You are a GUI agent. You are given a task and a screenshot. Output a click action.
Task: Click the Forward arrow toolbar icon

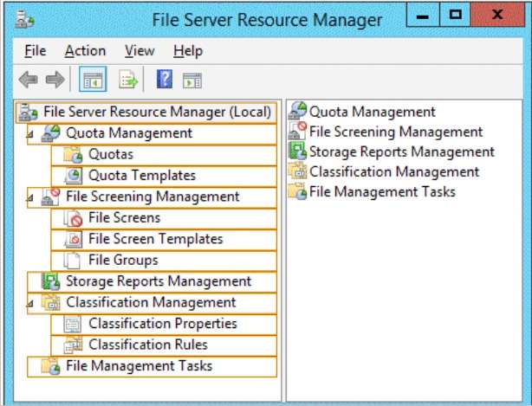pyautogui.click(x=55, y=80)
